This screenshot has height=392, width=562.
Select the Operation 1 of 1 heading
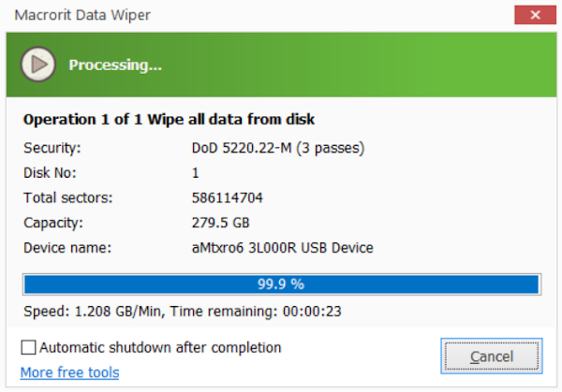[x=169, y=119]
